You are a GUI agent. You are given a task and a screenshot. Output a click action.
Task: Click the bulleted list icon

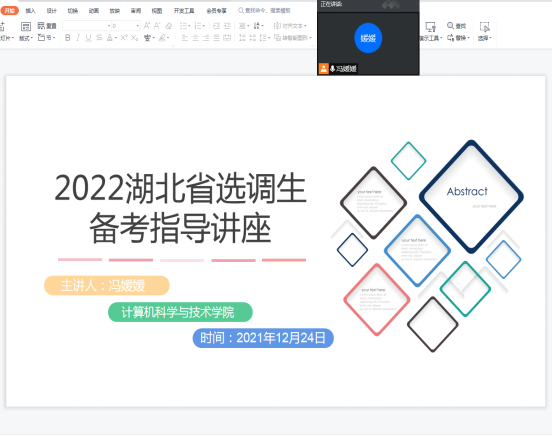(x=184, y=26)
